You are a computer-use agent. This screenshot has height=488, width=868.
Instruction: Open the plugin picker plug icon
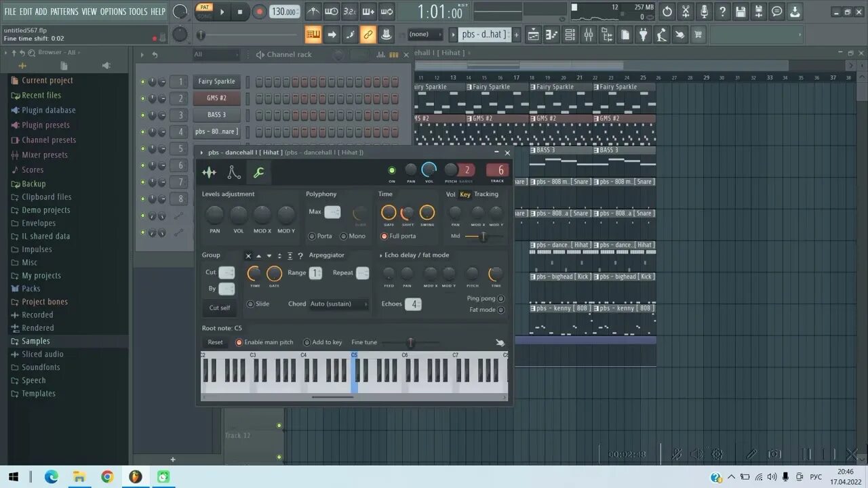pyautogui.click(x=644, y=35)
